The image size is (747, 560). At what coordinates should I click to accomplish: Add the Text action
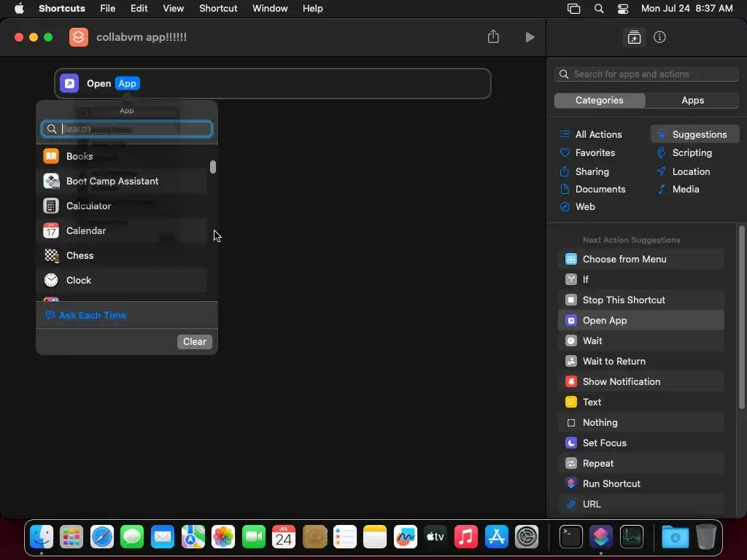pyautogui.click(x=640, y=402)
